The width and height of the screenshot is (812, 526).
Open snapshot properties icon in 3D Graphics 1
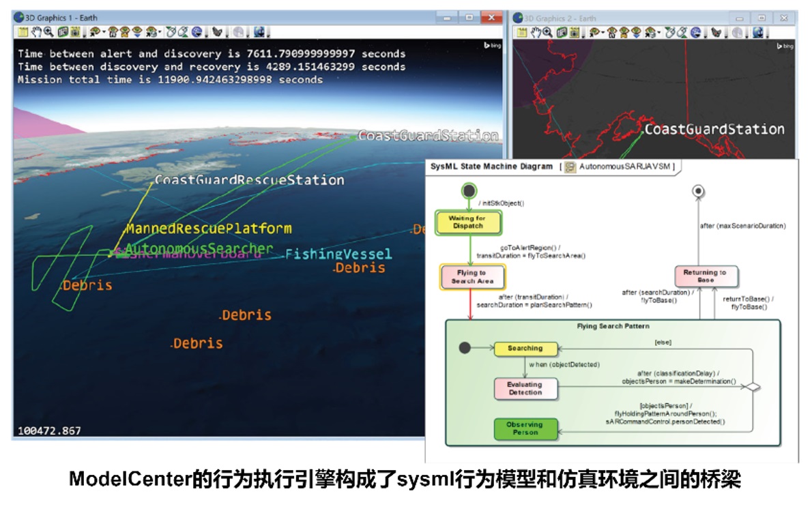click(x=74, y=32)
